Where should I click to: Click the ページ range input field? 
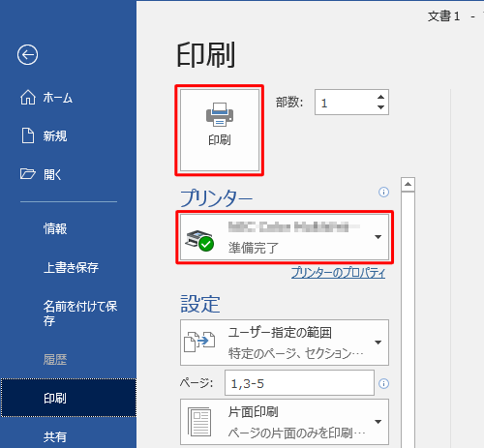(x=299, y=383)
